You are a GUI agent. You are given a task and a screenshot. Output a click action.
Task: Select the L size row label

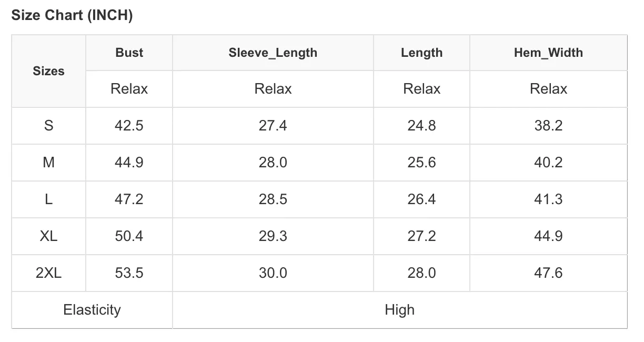(x=48, y=199)
